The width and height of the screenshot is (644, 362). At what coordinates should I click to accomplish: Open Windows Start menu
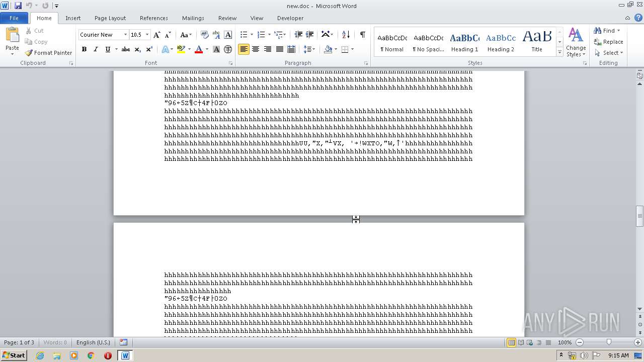click(14, 355)
